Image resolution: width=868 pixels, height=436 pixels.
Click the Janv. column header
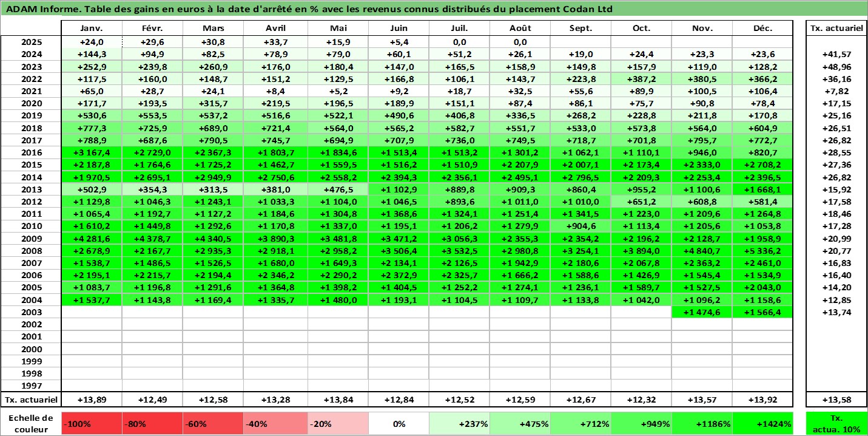[x=92, y=28]
